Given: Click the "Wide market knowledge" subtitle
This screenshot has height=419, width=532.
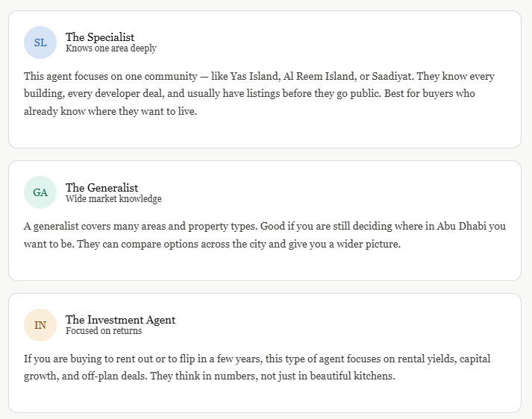Looking at the screenshot, I should (x=113, y=199).
